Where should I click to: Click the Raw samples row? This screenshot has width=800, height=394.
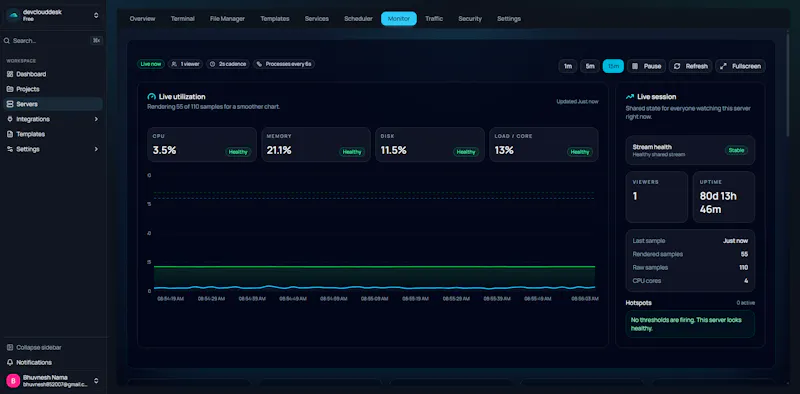690,267
